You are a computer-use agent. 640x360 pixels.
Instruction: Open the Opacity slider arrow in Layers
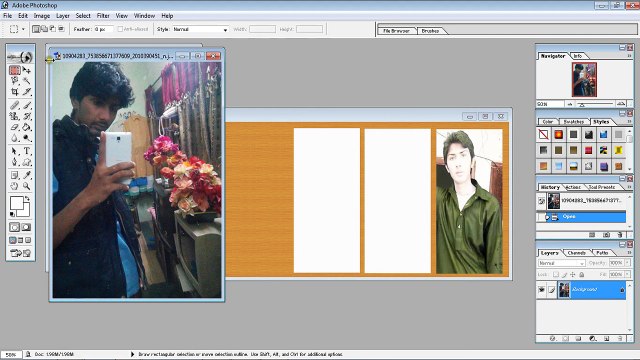(x=628, y=263)
